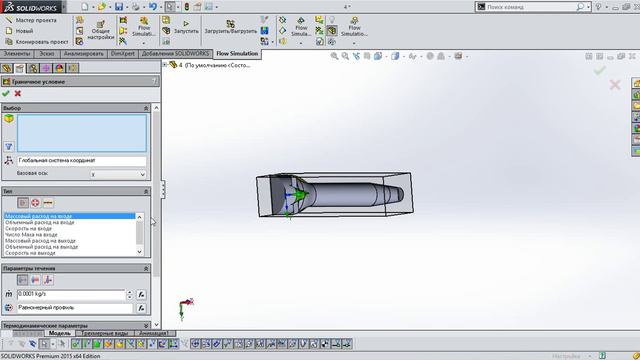Toggle swirl flow direction option
Image resolution: width=640 pixels, height=360 pixels.
pyautogui.click(x=36, y=280)
